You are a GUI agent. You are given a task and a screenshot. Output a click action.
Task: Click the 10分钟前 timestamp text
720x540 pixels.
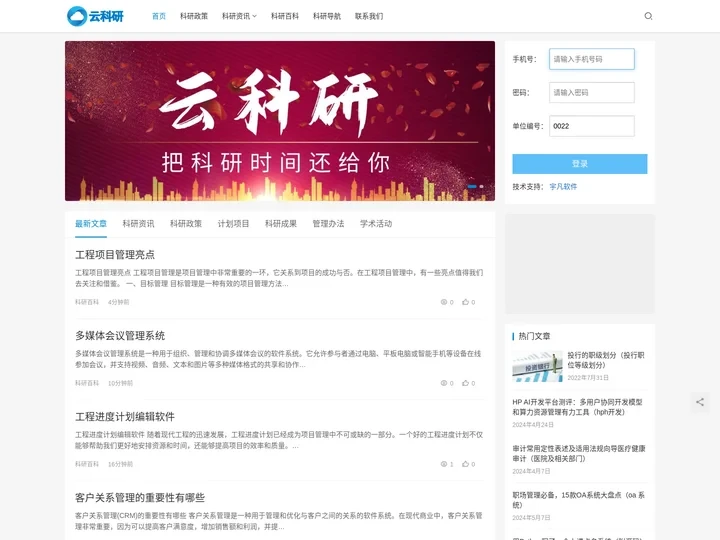(120, 383)
